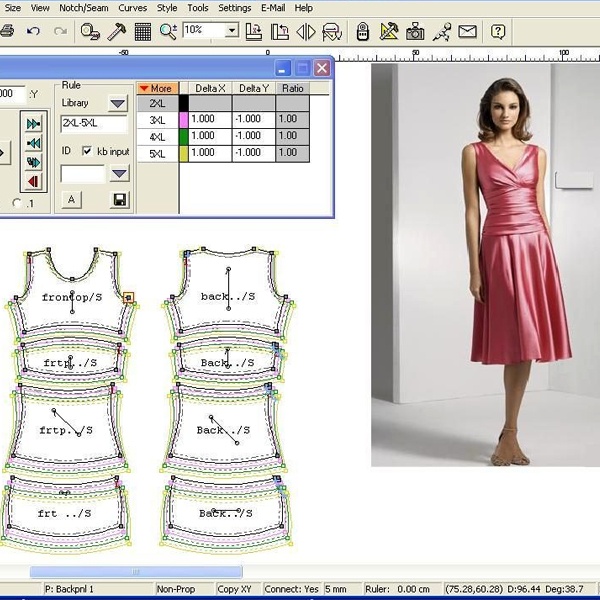Click the Delta Y column header

tap(253, 88)
